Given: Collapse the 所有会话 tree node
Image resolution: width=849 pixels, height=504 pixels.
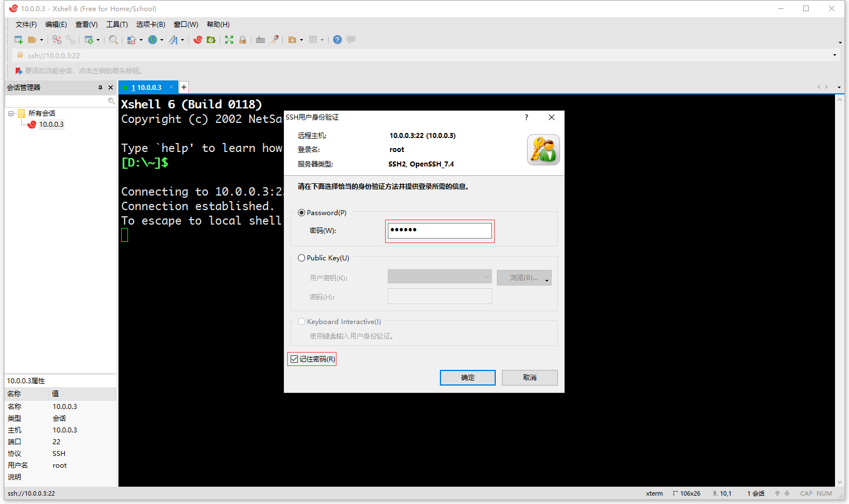Looking at the screenshot, I should 11,113.
